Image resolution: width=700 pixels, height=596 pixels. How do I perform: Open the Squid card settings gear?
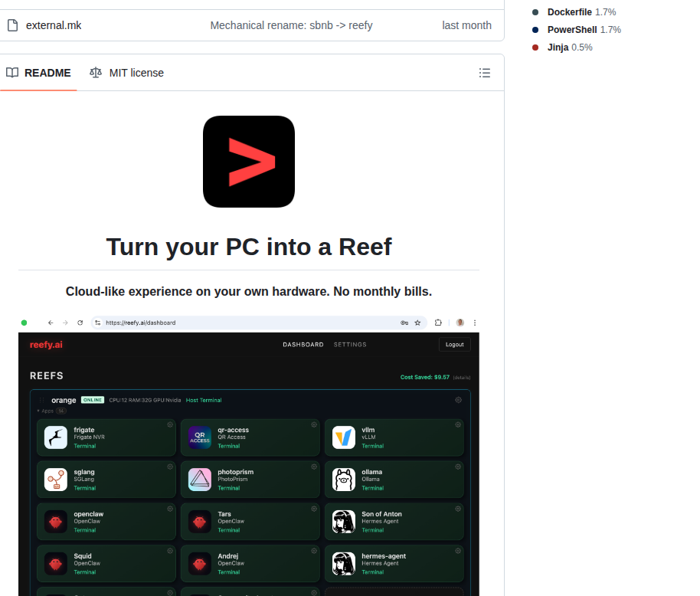[x=170, y=551]
